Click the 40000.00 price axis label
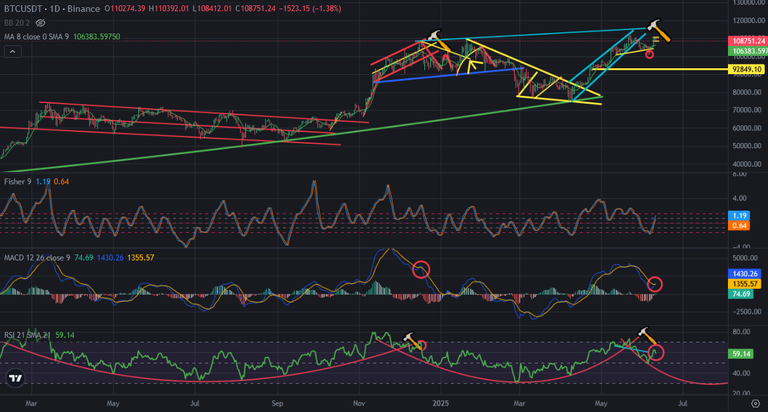This screenshot has height=412, width=768. pos(747,164)
